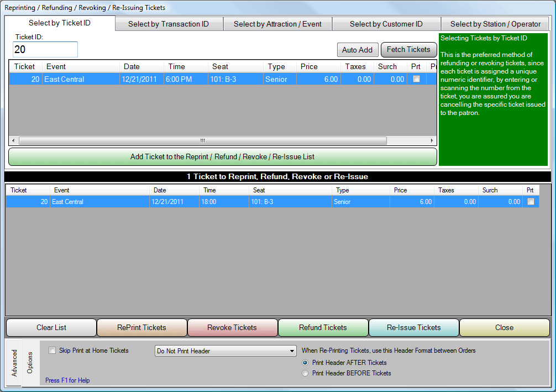Toggle Prt checkbox in upper ticket row
This screenshot has height=392, width=556.
[416, 79]
